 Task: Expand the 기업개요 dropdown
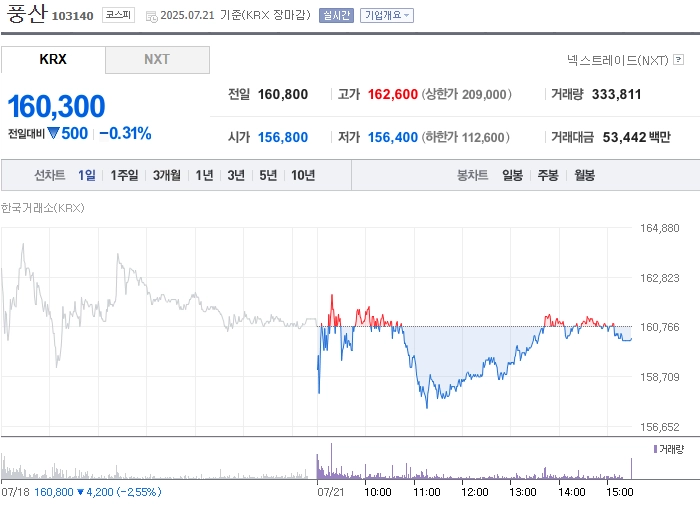point(387,15)
